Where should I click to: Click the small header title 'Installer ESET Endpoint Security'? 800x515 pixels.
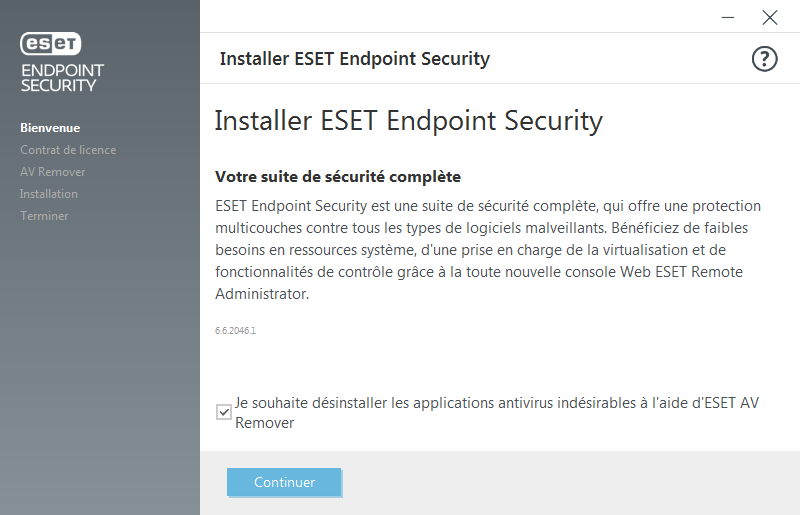[354, 59]
